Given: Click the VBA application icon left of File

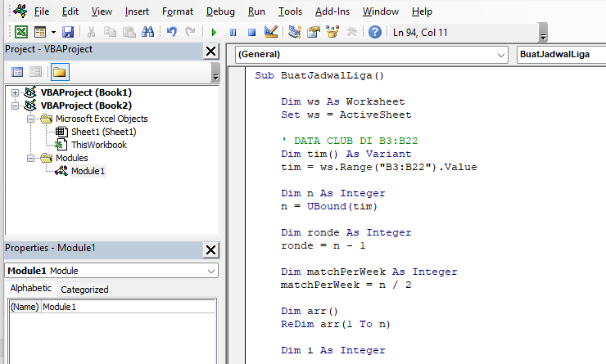Looking at the screenshot, I should 20,11.
